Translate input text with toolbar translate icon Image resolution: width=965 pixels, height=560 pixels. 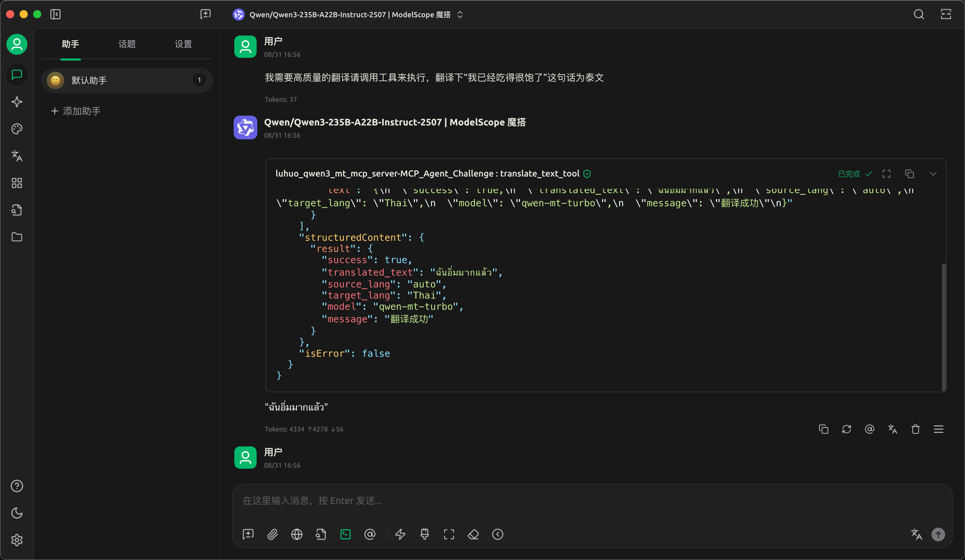[916, 534]
